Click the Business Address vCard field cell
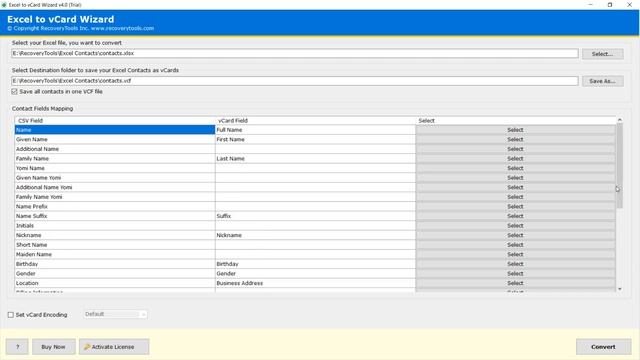Image resolution: width=640 pixels, height=360 pixels. point(315,283)
